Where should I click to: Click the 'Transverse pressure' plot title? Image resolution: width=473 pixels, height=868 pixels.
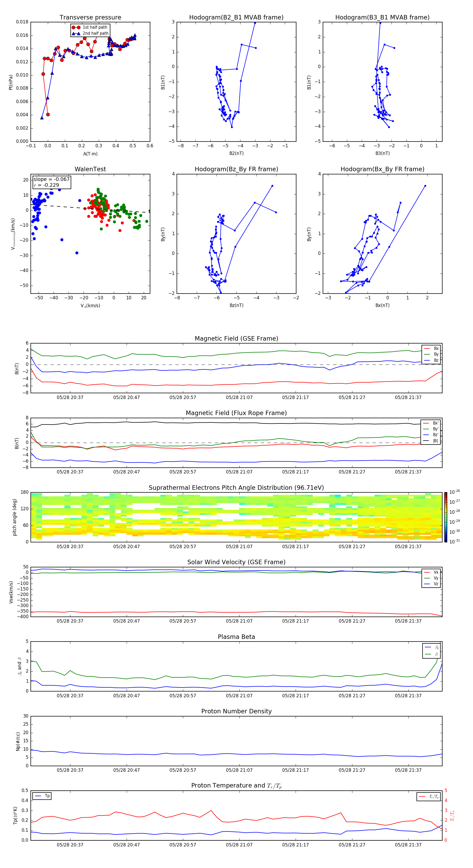tap(90, 18)
